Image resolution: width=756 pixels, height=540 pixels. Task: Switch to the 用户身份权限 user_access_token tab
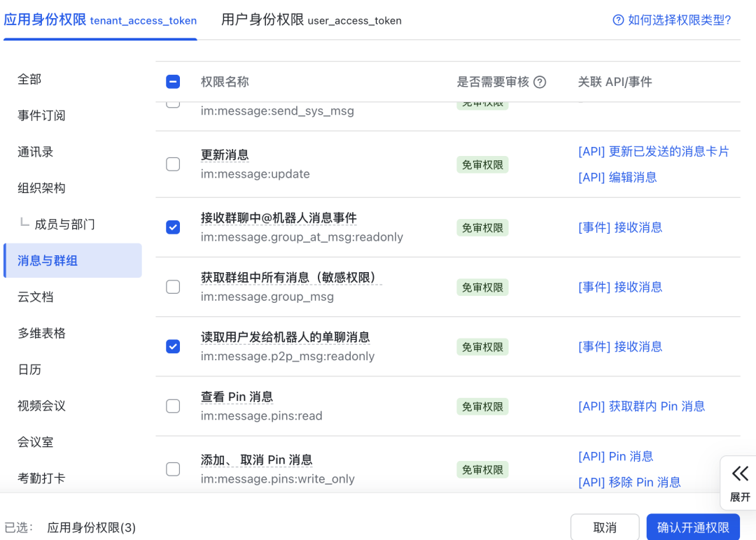311,20
